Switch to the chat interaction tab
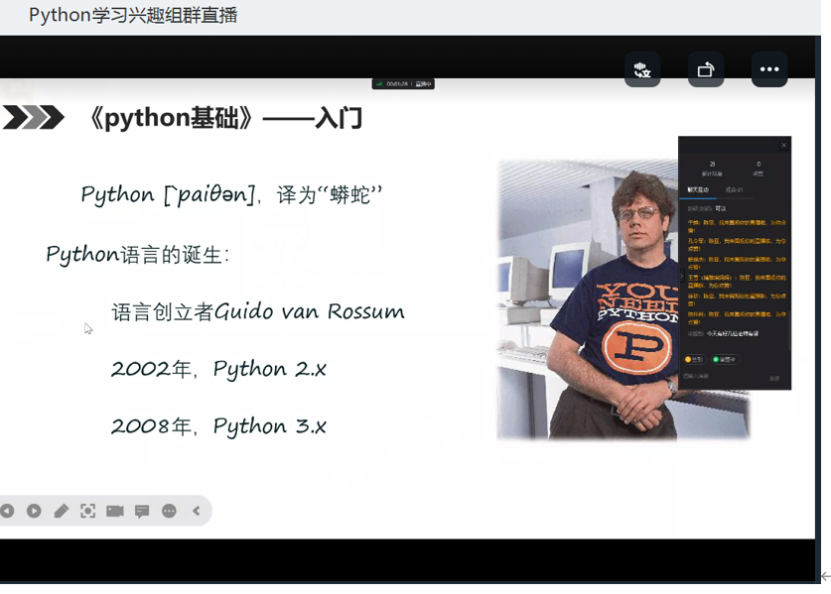The width and height of the screenshot is (831, 594). 697,188
